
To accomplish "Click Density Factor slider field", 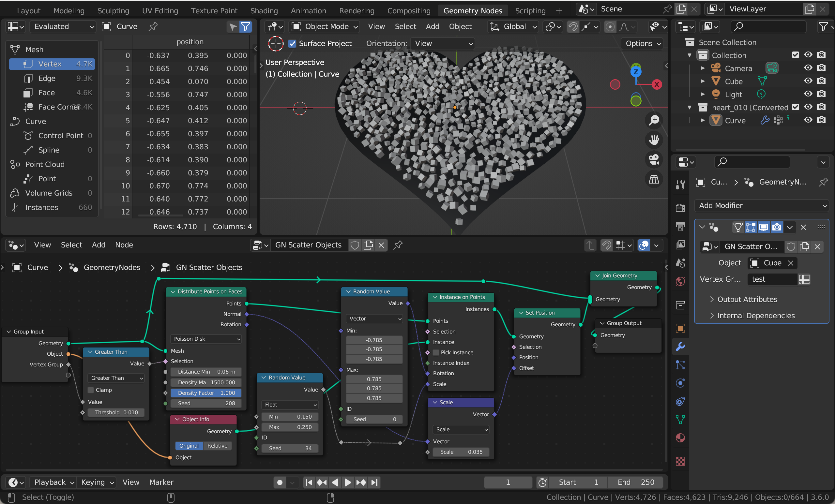I will click(x=206, y=393).
